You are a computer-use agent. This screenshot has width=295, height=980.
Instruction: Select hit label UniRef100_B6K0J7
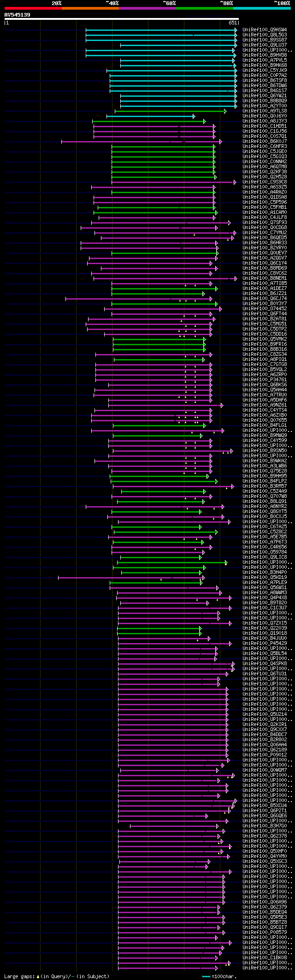coord(265,141)
